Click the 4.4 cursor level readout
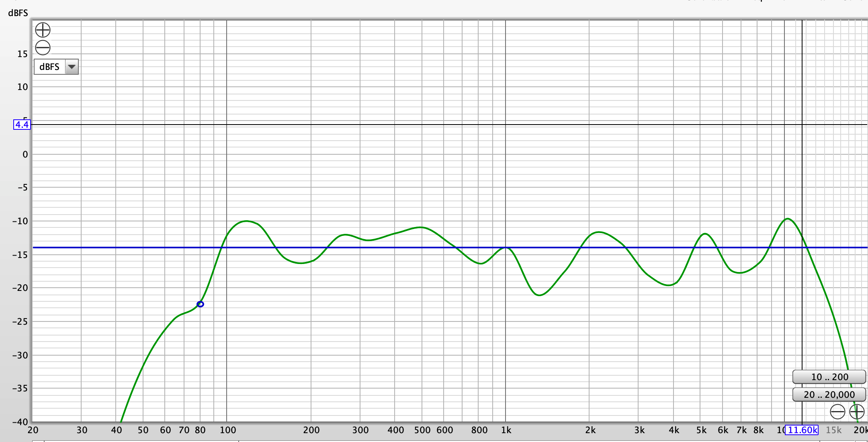Screen dimensions: 868x442 point(22,125)
